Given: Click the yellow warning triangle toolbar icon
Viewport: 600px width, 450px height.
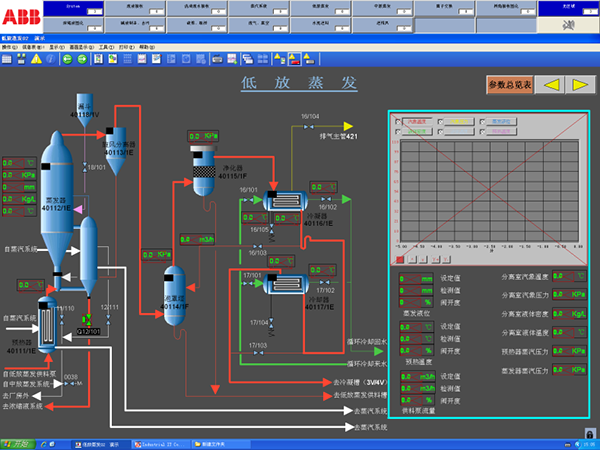Looking at the screenshot, I should (36, 58).
